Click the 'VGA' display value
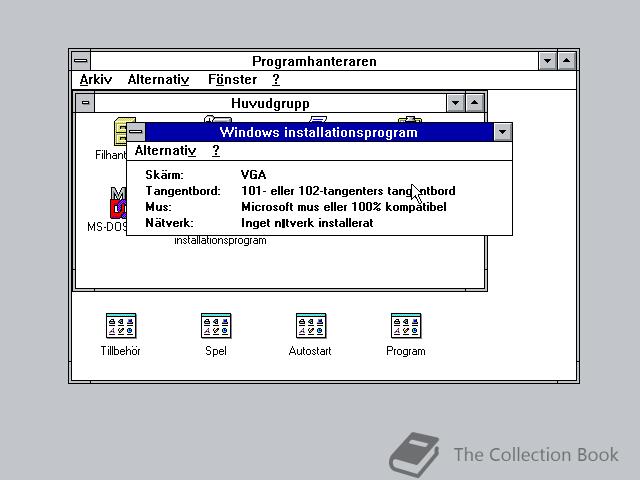This screenshot has width=640, height=480. click(x=253, y=175)
